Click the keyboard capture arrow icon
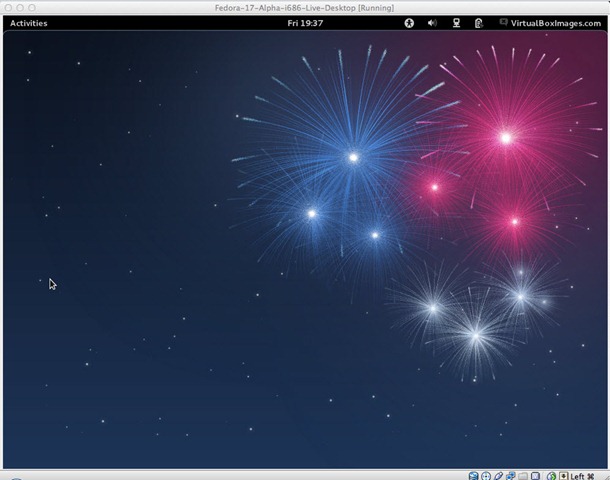This screenshot has width=610, height=480. pos(563,476)
